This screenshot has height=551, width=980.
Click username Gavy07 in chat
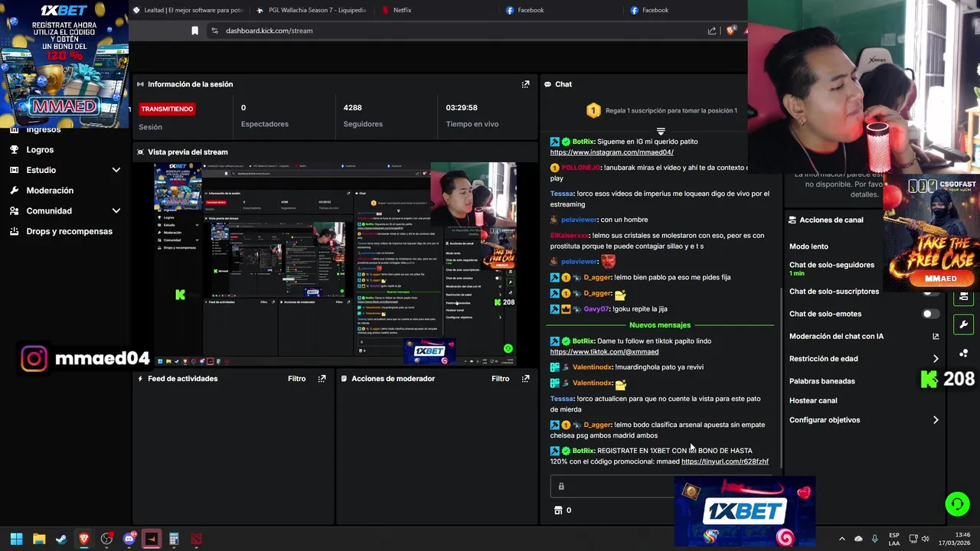click(596, 309)
